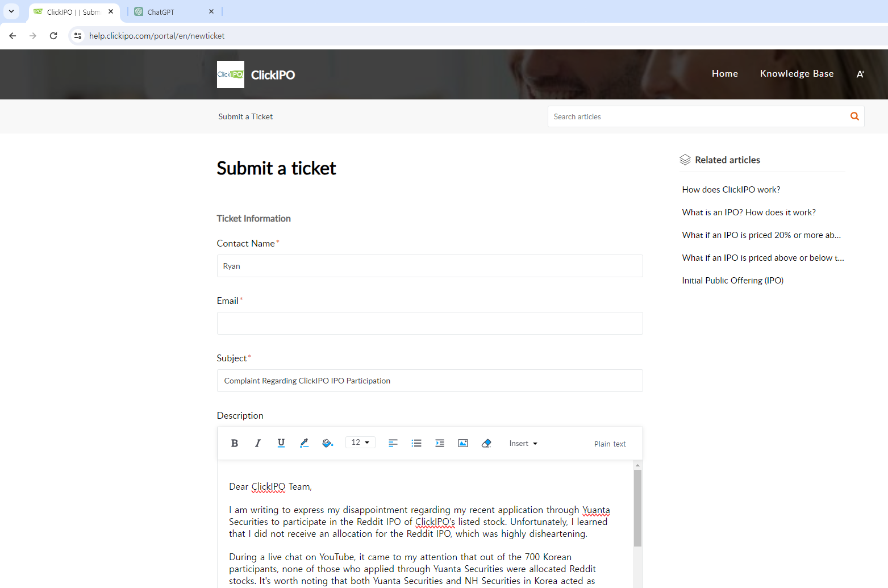Image resolution: width=888 pixels, height=588 pixels.
Task: Click the ClickIPO logo
Action: 231,74
